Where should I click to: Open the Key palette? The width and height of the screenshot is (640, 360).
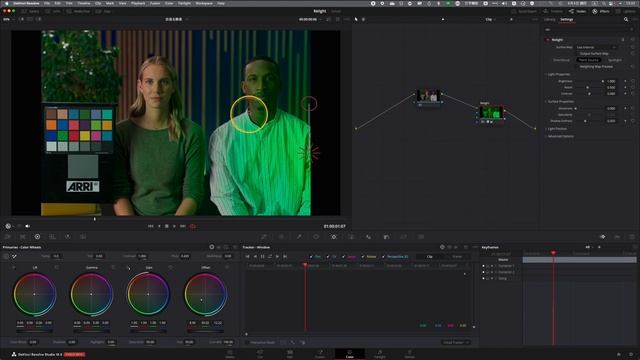386,237
